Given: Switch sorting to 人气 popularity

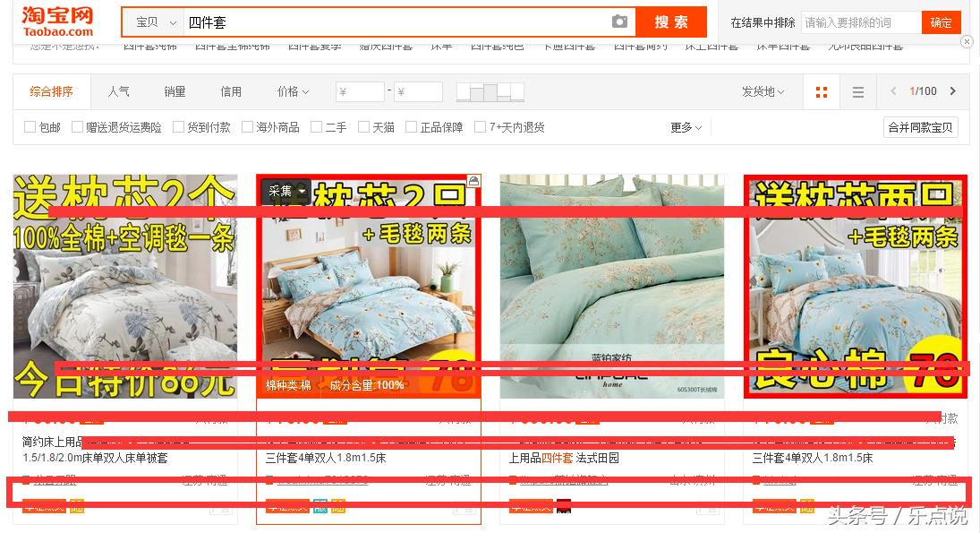Looking at the screenshot, I should [117, 91].
